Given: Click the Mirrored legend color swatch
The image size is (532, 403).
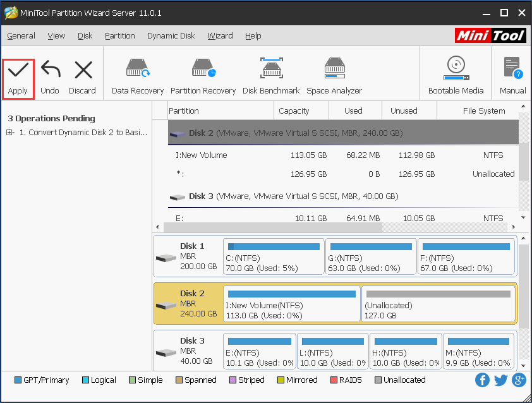Looking at the screenshot, I should tap(281, 380).
